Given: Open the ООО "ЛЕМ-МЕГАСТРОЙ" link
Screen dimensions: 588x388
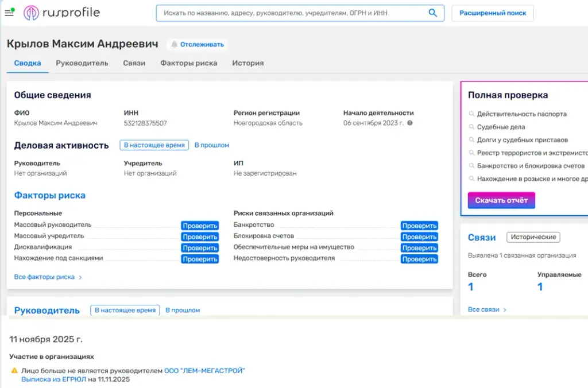Looking at the screenshot, I should tap(204, 370).
